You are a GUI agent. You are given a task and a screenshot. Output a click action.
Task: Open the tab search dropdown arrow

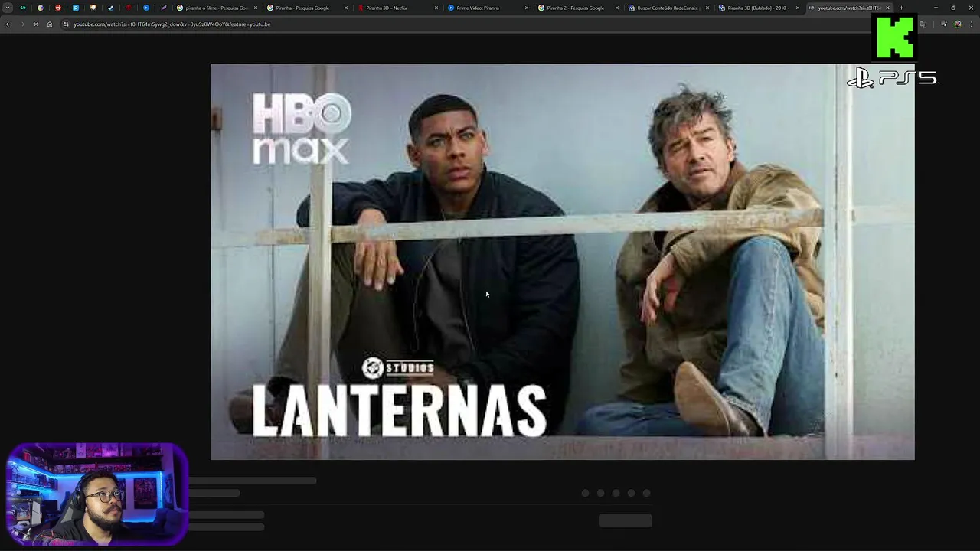(8, 8)
